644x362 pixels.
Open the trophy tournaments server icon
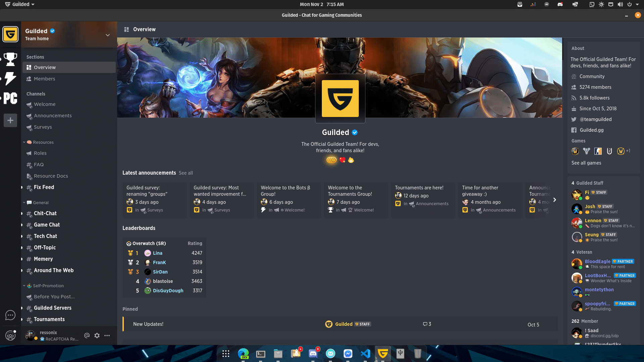(10, 59)
